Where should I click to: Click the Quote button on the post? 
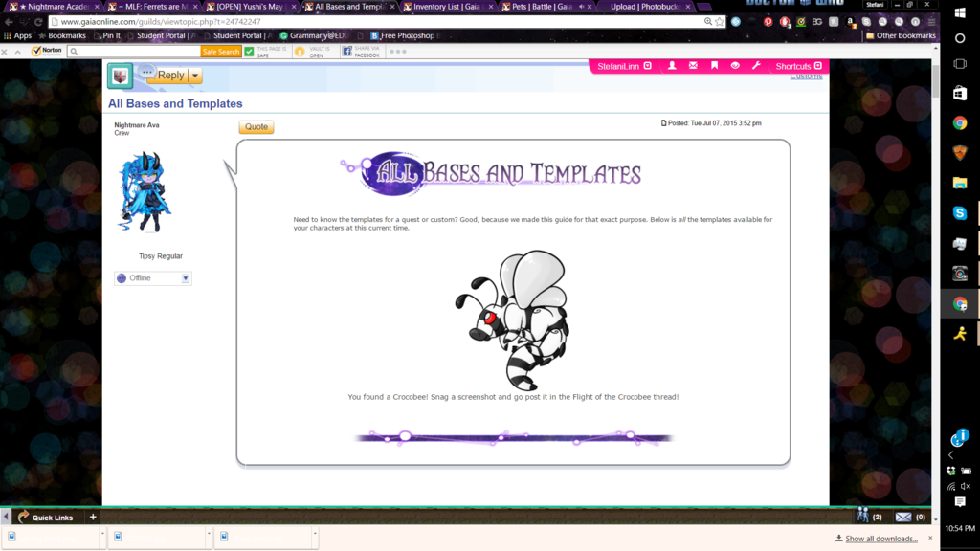[256, 127]
